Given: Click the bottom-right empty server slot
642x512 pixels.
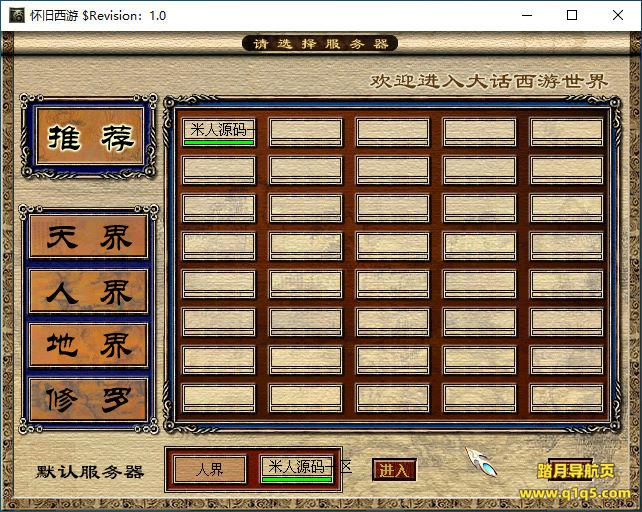Looking at the screenshot, I should point(567,395).
